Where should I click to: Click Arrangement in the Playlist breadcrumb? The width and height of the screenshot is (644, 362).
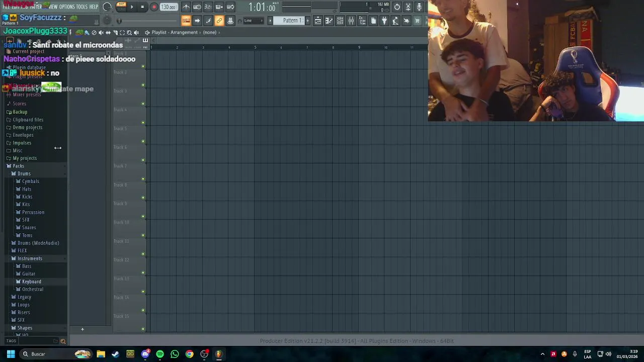pos(184,32)
